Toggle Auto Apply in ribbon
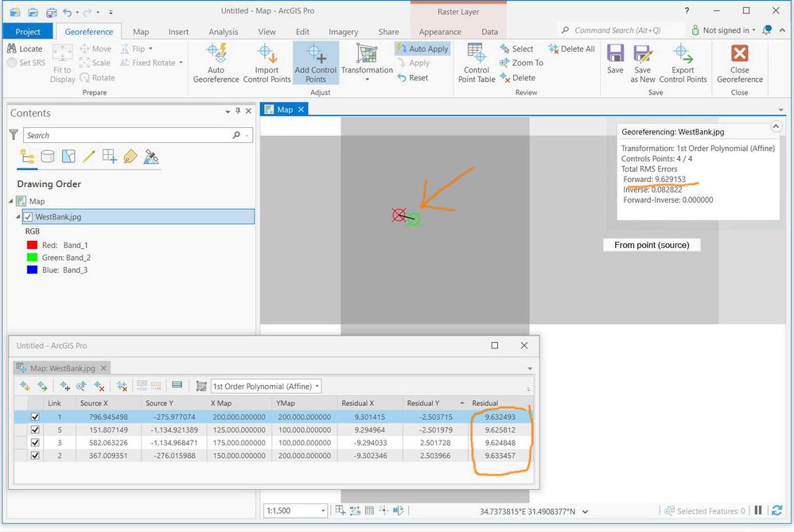Viewport: 794px width, 532px height. click(422, 49)
